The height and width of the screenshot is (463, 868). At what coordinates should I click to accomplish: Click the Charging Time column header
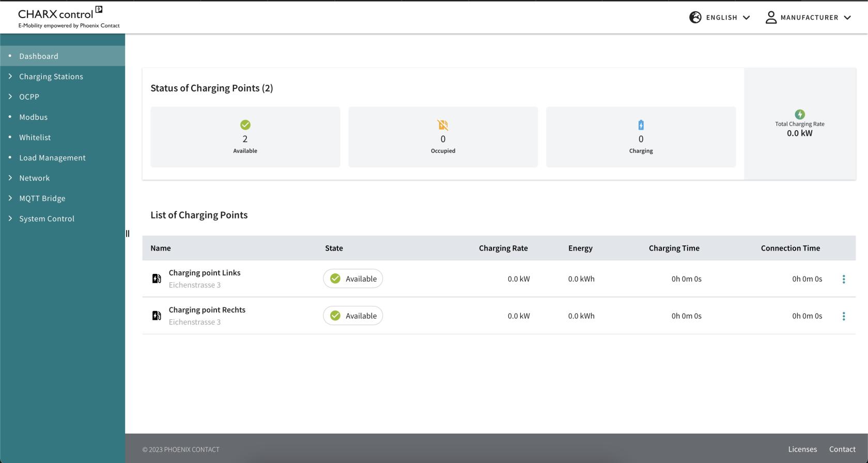(674, 248)
